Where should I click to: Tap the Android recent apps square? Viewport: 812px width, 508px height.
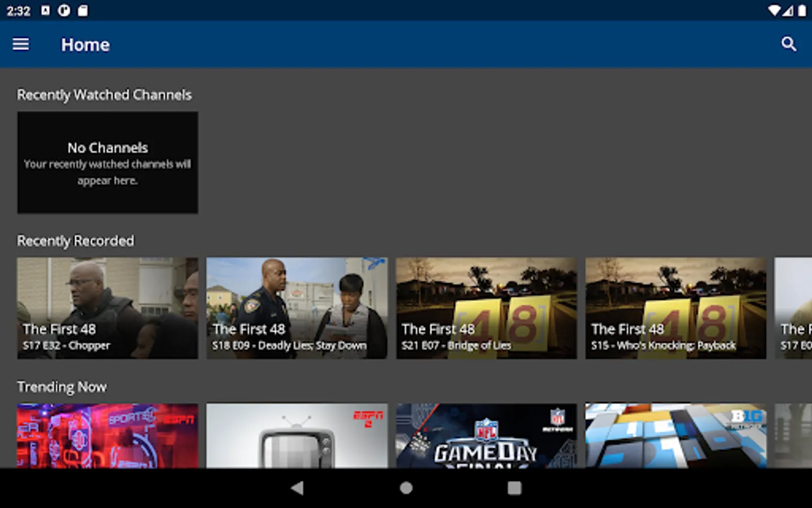coord(514,488)
